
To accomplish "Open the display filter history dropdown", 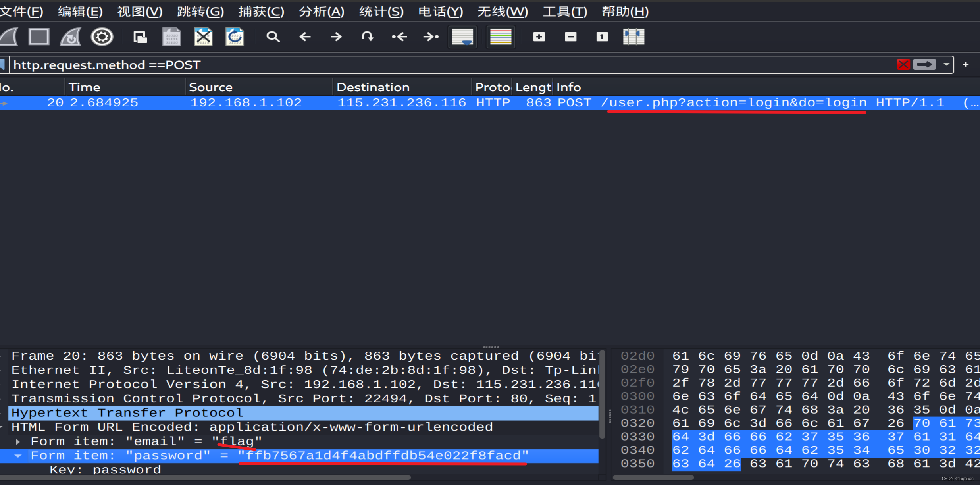I will (947, 64).
